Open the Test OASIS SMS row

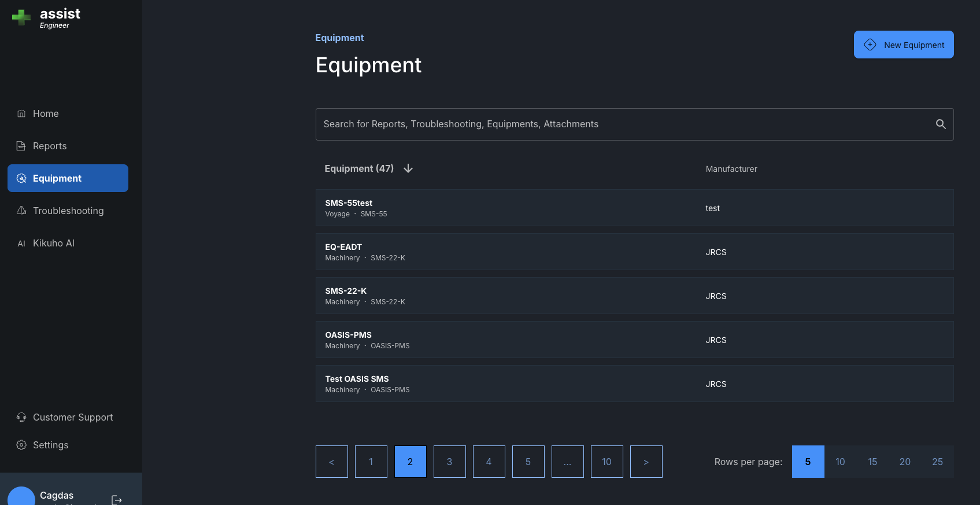(x=635, y=384)
